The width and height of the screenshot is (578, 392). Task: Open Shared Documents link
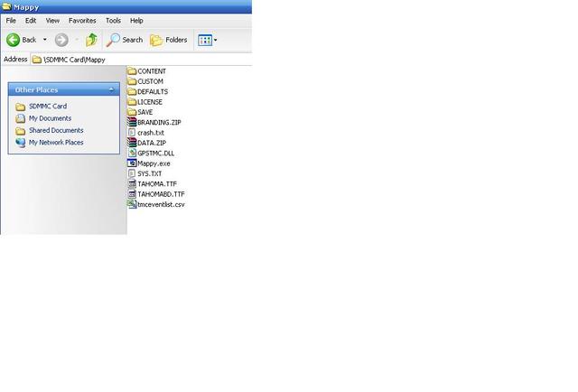pos(56,131)
